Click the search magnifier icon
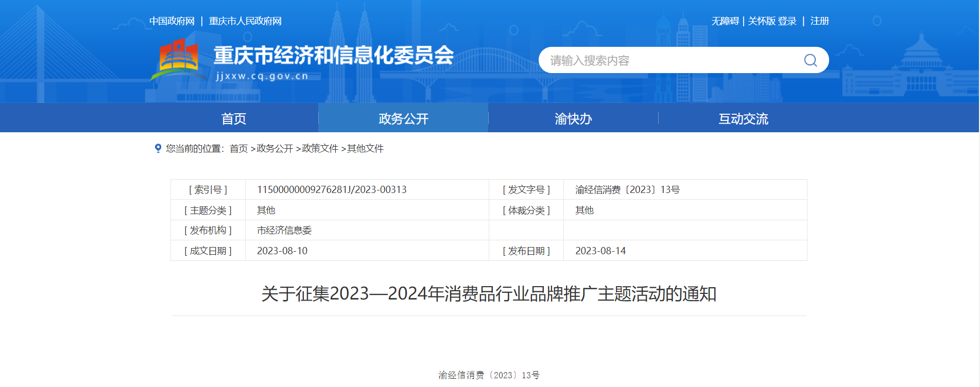980x387 pixels. [810, 60]
